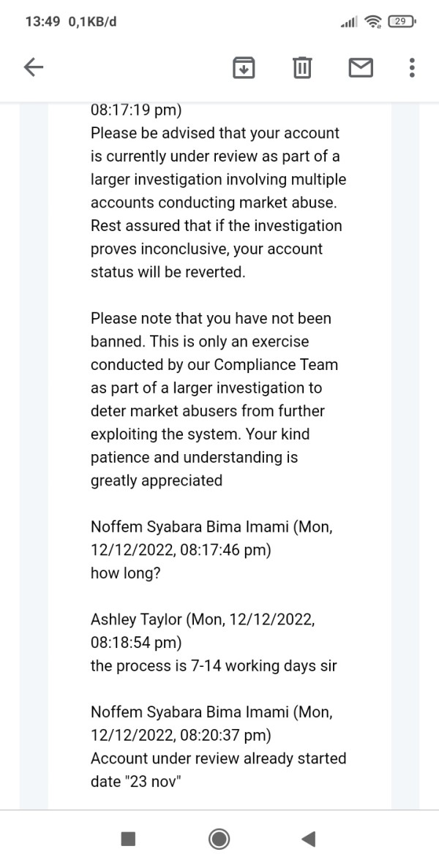Screen dimensions: 439x868
Task: Select the "7-14 working days sir" reply
Action: pyautogui.click(x=213, y=666)
